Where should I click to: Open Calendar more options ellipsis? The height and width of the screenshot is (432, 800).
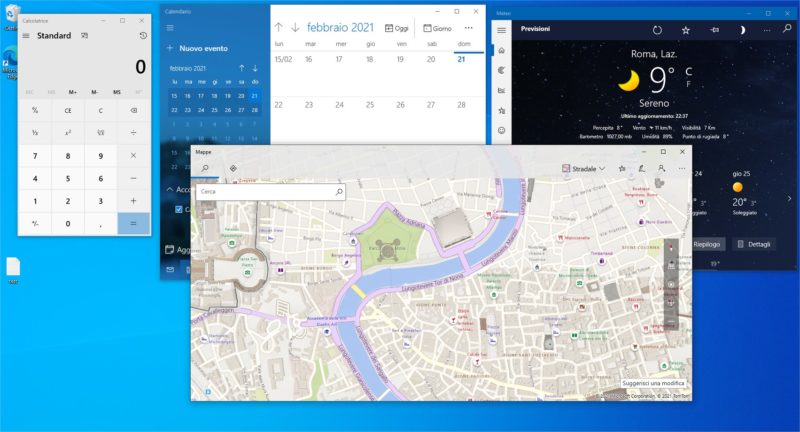click(468, 28)
